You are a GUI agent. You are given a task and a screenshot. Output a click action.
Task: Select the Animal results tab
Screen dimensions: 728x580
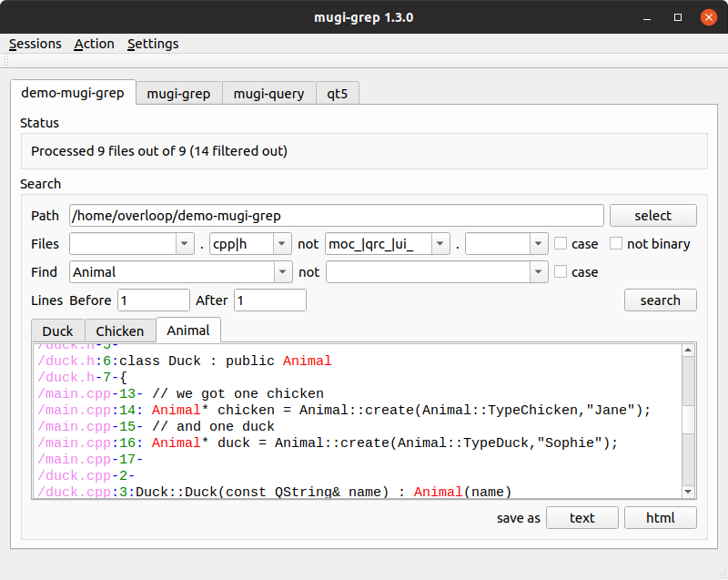188,331
